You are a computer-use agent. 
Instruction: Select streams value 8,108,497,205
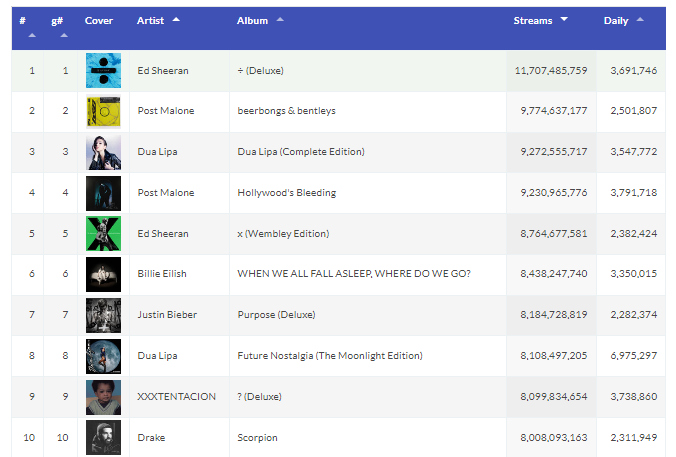pos(554,356)
